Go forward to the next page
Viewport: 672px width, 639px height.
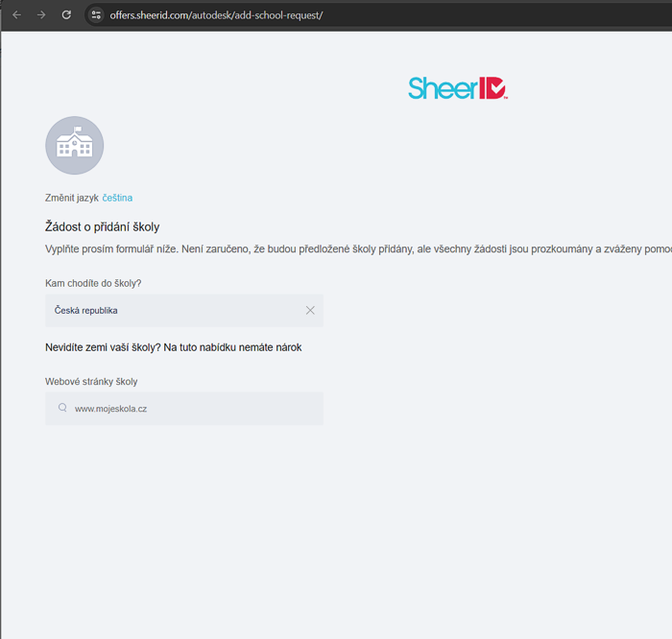coord(41,15)
